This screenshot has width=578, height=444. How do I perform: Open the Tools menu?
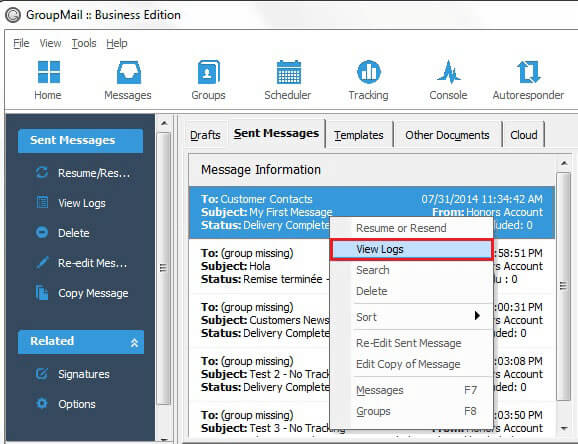click(x=84, y=43)
